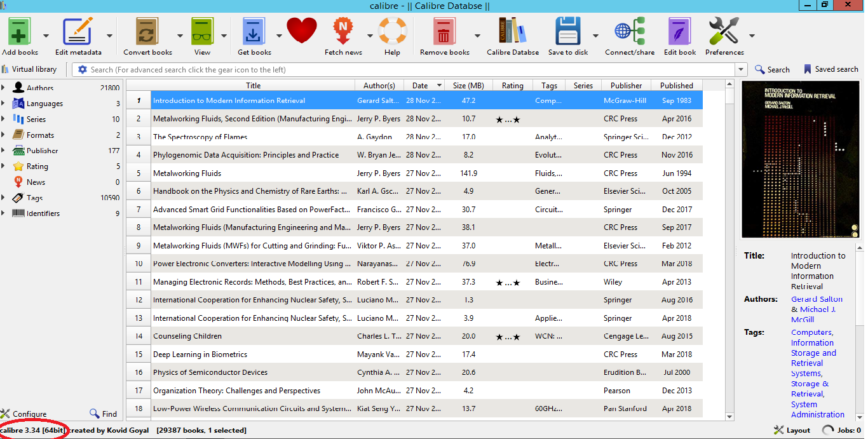
Task: Select 'Phylogenomic Data Acquisition' row
Action: pos(414,154)
